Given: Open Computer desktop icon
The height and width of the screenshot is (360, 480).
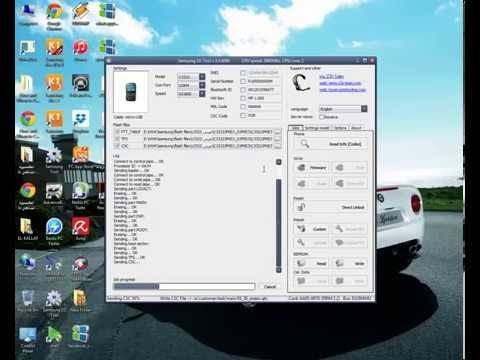Looking at the screenshot, I should (x=28, y=15).
